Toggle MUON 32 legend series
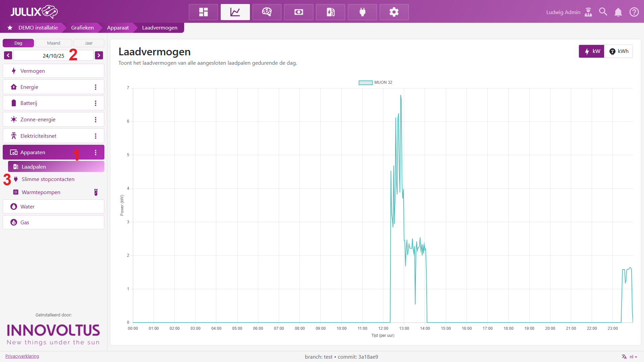The image size is (644, 362). click(x=375, y=82)
